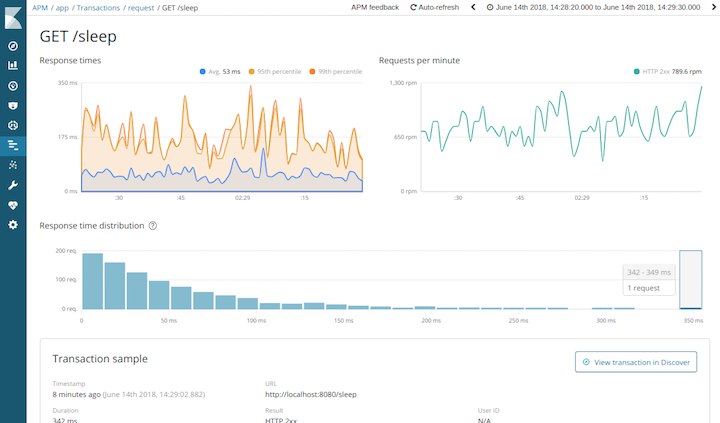Select the highlighted 342 - 349 ms histogram bar

(x=691, y=280)
